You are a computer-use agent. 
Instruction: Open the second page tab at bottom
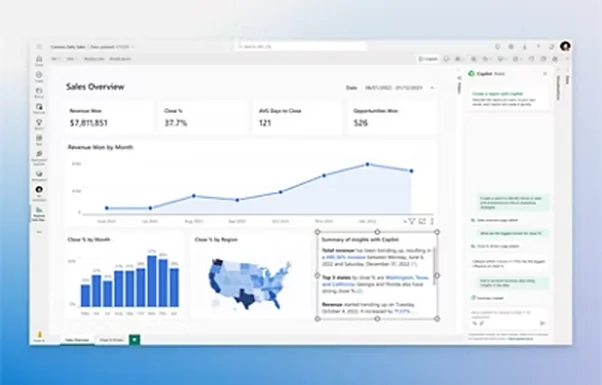111,340
